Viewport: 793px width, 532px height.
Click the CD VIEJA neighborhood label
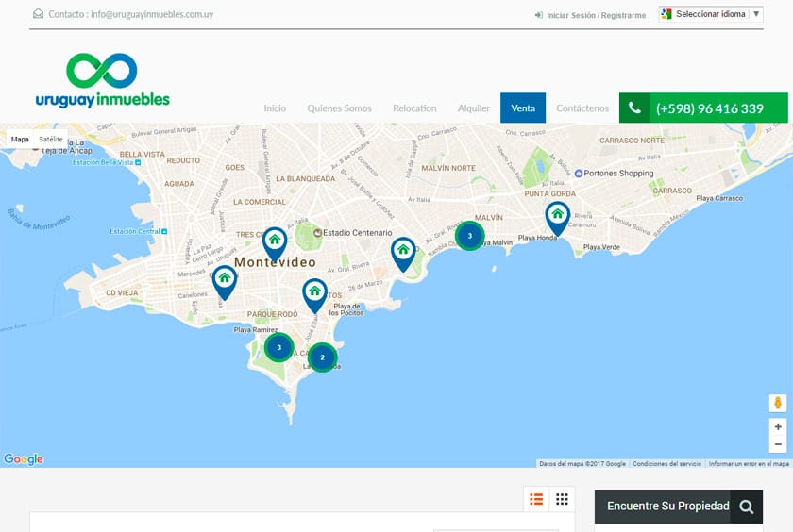point(122,293)
